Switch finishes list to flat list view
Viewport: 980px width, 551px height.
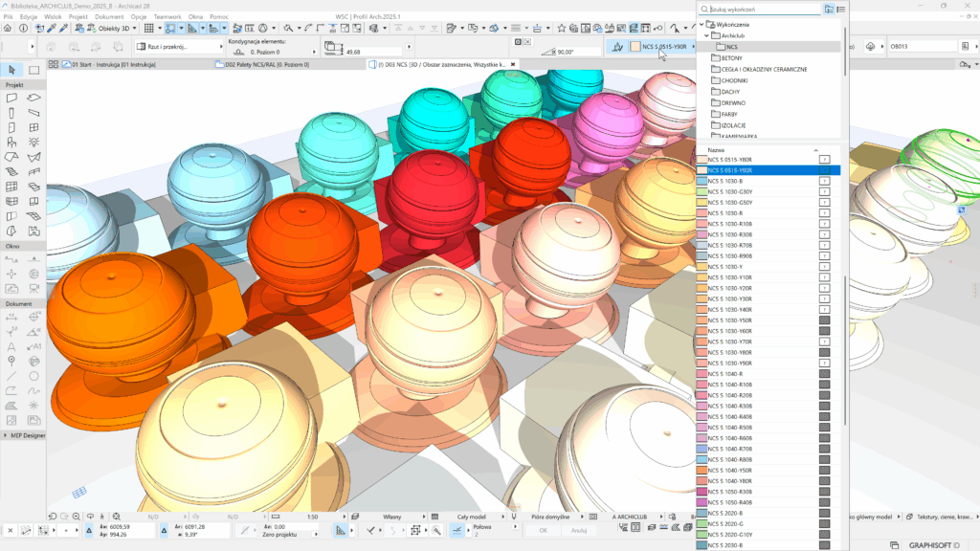point(842,9)
